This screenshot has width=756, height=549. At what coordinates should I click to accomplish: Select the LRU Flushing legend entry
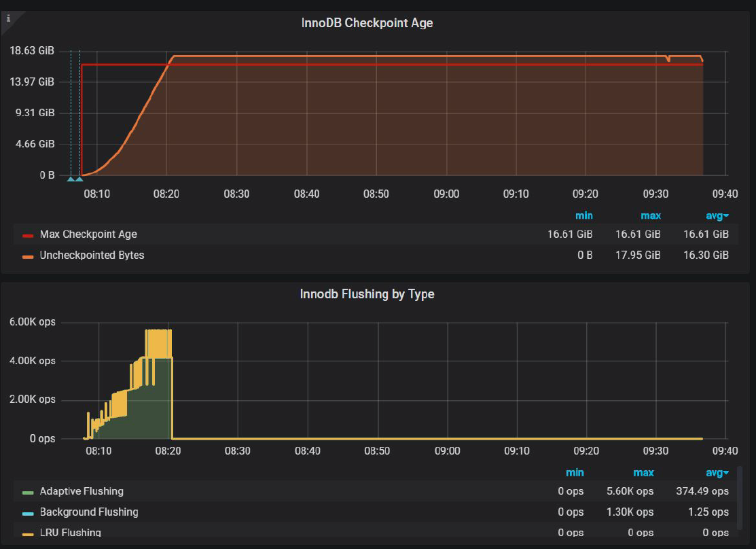pyautogui.click(x=71, y=533)
